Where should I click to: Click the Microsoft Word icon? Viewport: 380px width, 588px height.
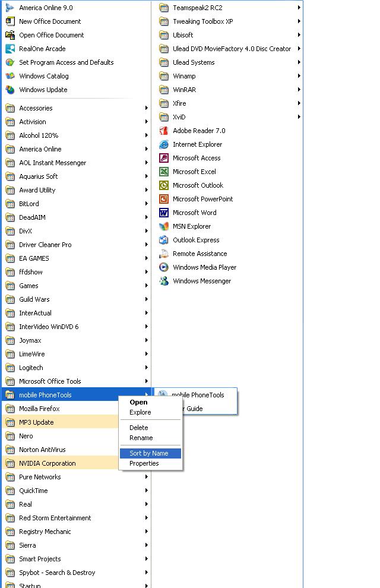[164, 213]
